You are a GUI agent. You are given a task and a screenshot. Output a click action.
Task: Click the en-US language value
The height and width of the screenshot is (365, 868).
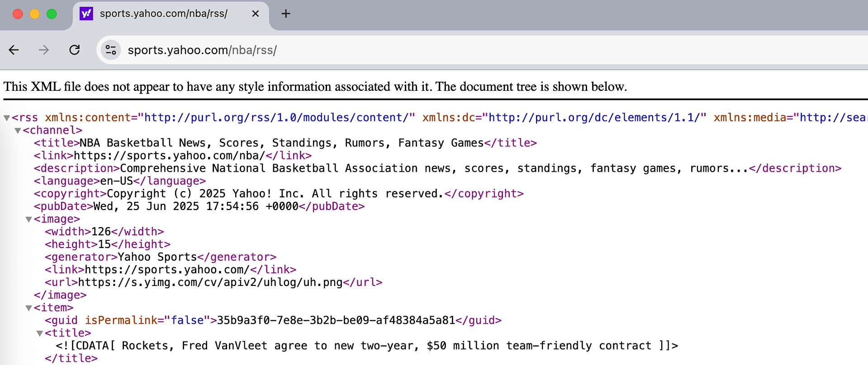117,181
